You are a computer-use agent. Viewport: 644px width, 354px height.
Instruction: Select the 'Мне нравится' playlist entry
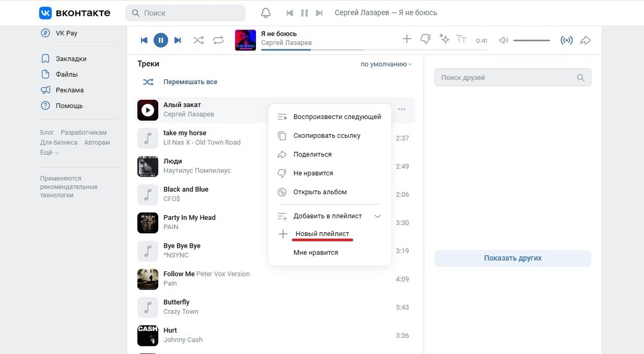point(316,253)
